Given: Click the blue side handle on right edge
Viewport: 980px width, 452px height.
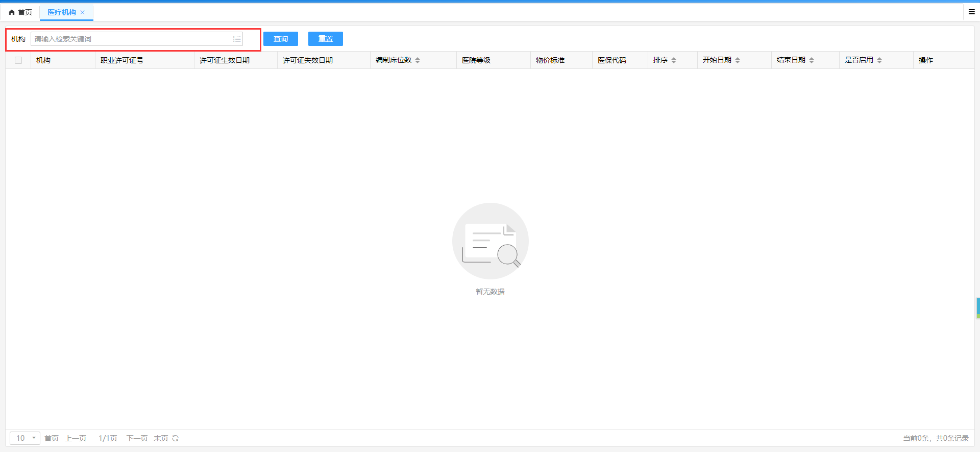Looking at the screenshot, I should click(977, 308).
